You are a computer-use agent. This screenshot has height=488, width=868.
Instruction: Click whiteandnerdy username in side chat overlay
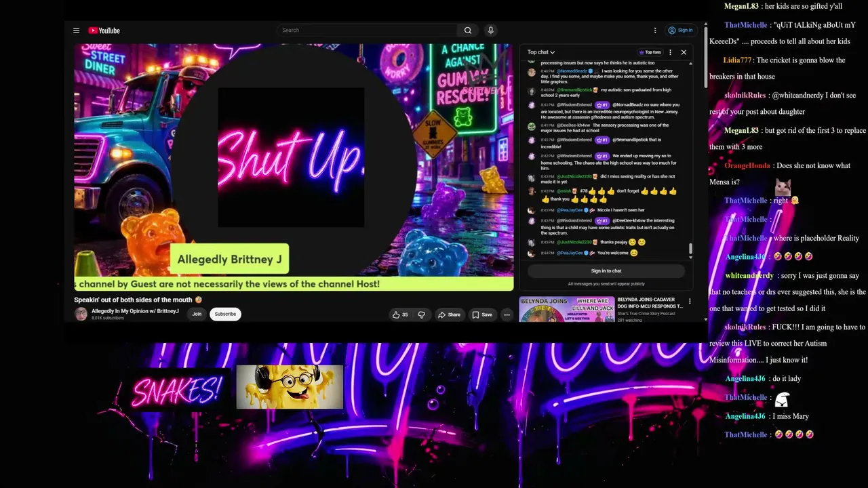point(749,276)
